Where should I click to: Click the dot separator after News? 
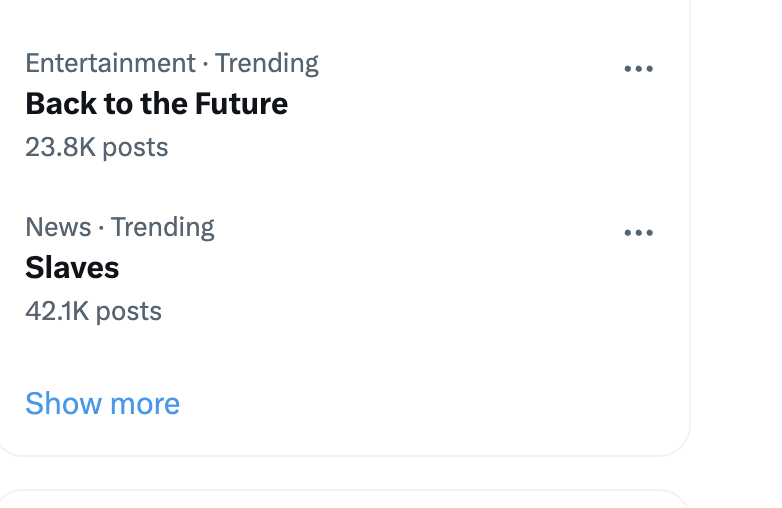coord(101,228)
